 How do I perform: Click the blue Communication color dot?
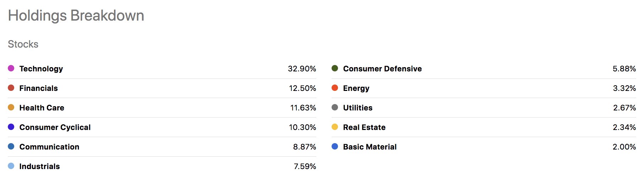tap(11, 146)
